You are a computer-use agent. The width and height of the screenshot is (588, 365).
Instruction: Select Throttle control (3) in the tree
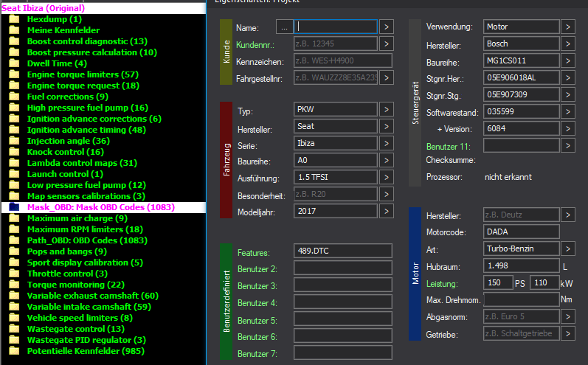click(x=67, y=274)
